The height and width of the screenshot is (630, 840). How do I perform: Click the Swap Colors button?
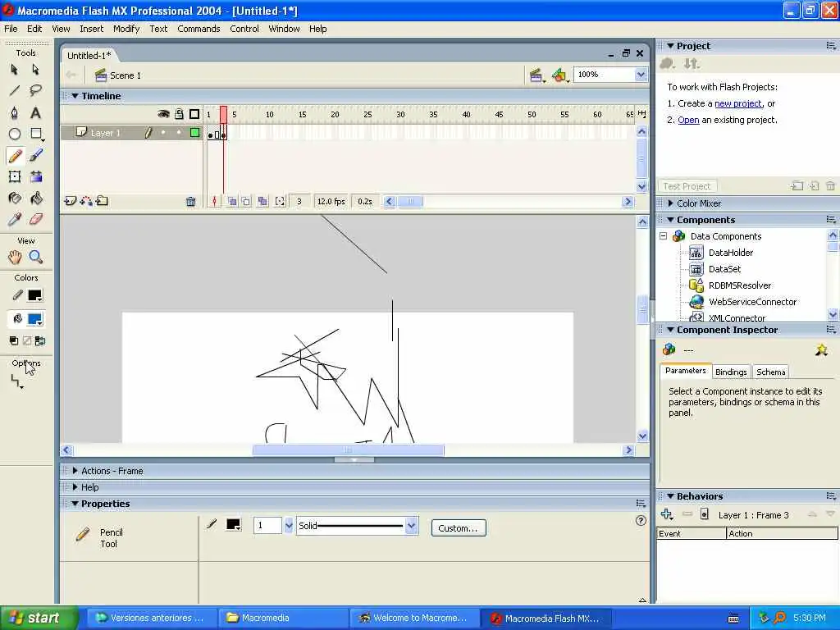coord(40,340)
